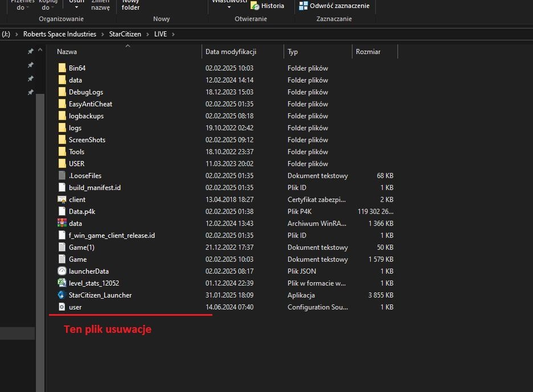Select the Game(1) text document icon
Screen dimensions: 533x392
62,247
